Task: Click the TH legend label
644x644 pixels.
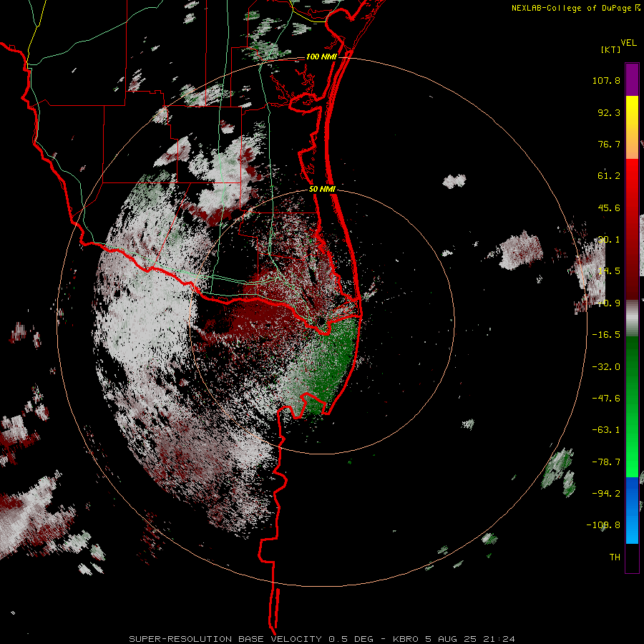Action: [615, 557]
